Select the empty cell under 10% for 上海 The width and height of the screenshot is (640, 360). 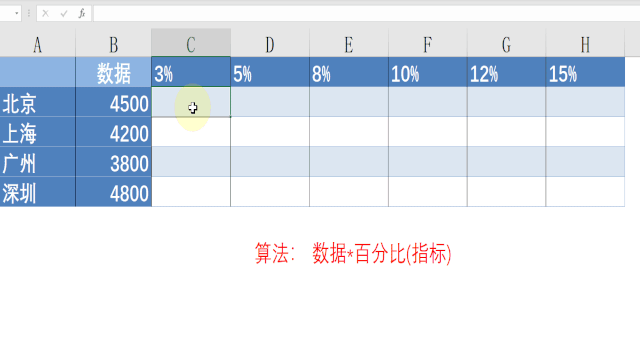(428, 131)
